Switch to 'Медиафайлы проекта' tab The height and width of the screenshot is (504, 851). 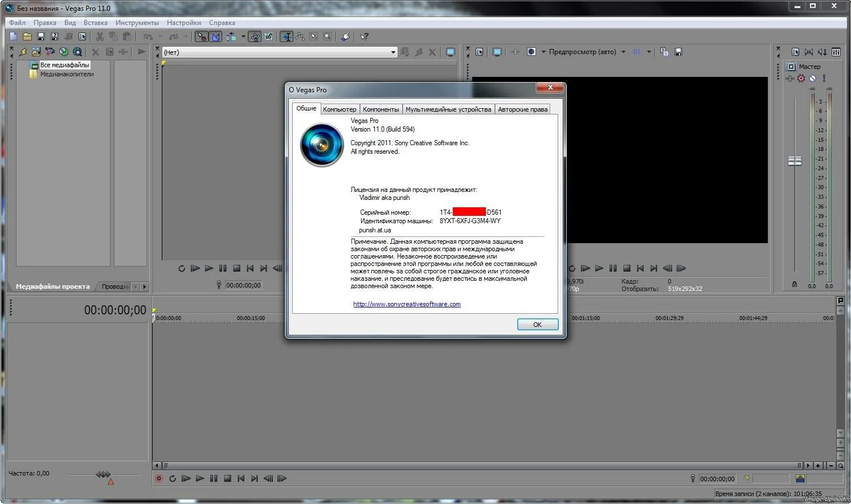52,286
